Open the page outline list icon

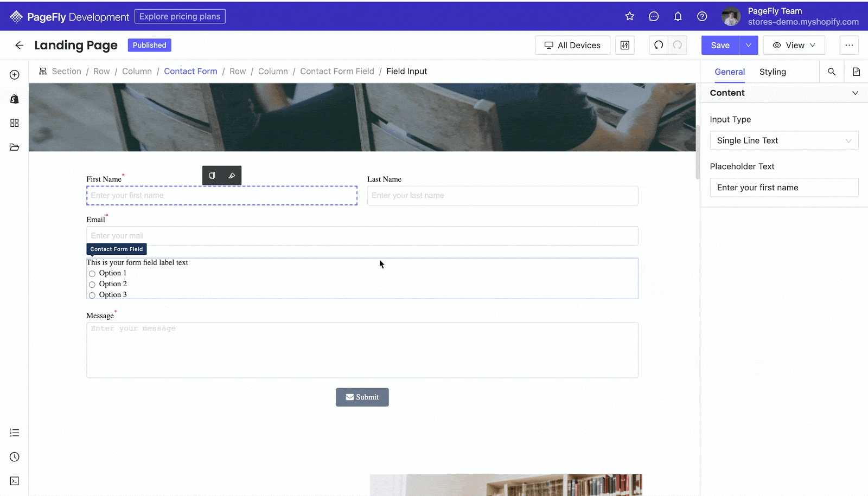click(15, 433)
